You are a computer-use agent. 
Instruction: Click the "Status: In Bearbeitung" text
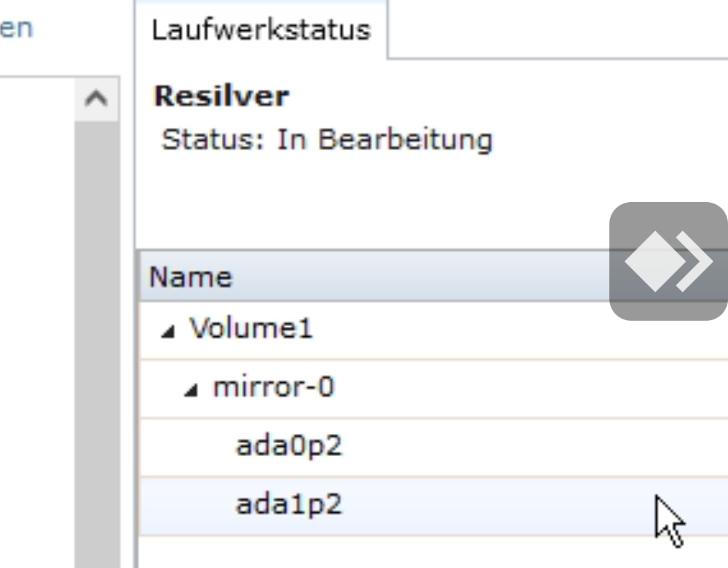tap(327, 139)
